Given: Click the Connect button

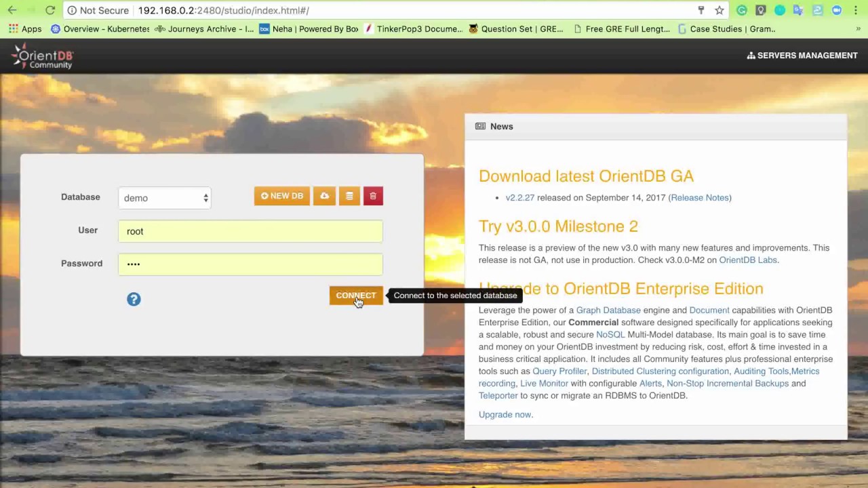Looking at the screenshot, I should click(x=356, y=296).
